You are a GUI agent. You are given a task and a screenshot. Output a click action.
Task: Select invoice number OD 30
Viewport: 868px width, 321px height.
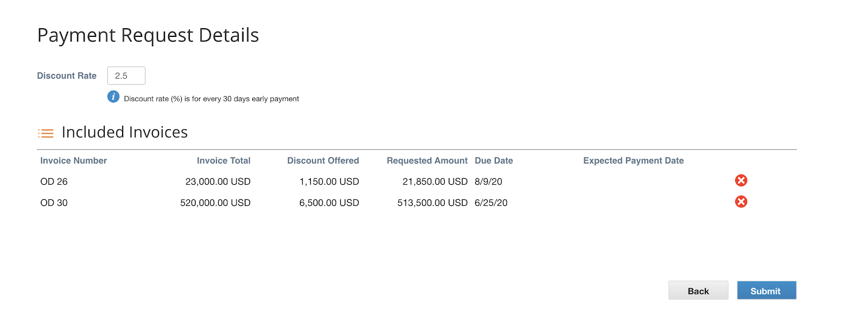(54, 203)
